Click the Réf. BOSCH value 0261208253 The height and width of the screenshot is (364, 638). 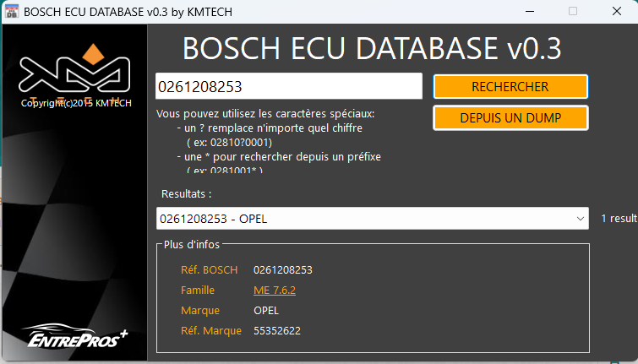tap(283, 269)
